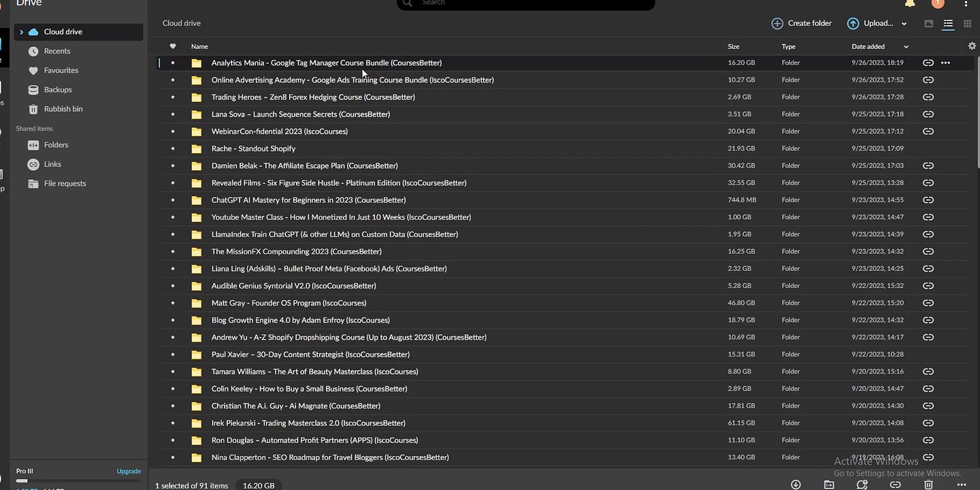Select 'Tamara Williams – The Art of Beauty' name
This screenshot has height=490, width=980.
[x=315, y=372]
